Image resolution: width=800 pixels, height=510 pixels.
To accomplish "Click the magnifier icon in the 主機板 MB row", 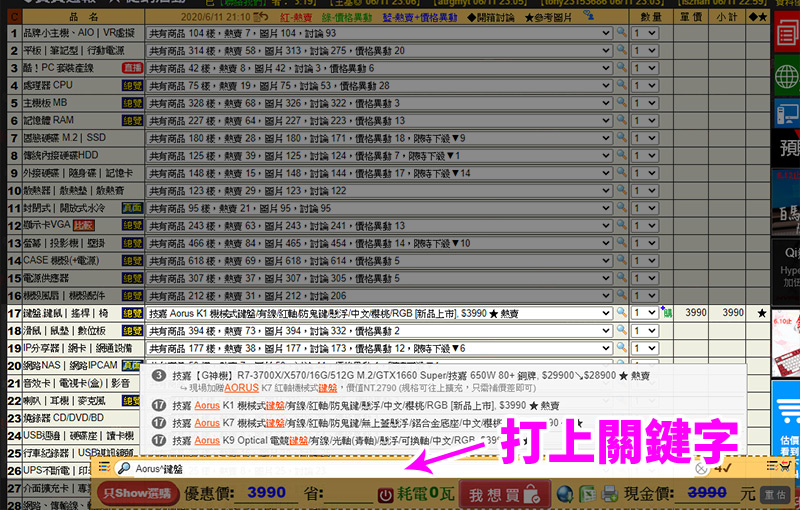I will (621, 103).
